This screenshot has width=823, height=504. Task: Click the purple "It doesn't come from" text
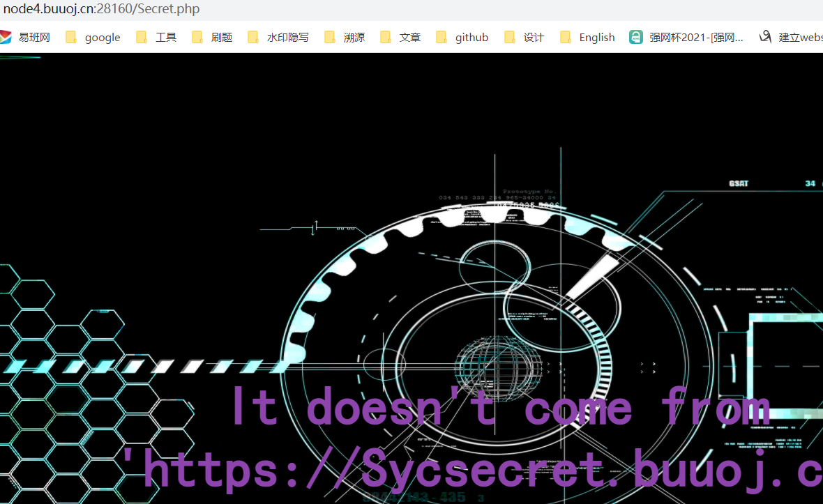coord(501,408)
